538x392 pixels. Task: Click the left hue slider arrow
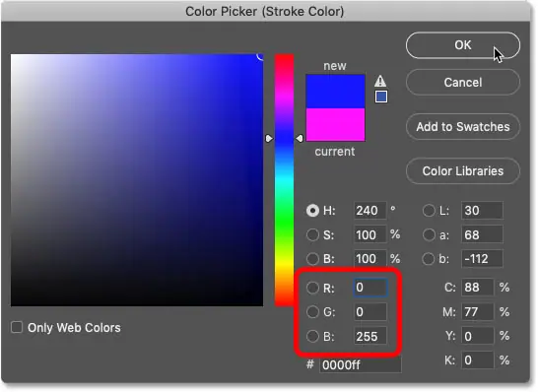pyautogui.click(x=269, y=138)
